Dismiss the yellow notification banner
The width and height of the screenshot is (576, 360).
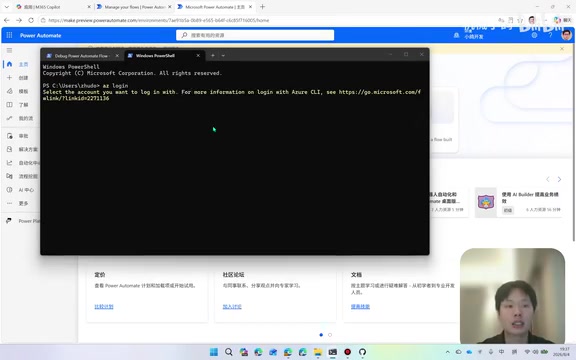click(562, 48)
